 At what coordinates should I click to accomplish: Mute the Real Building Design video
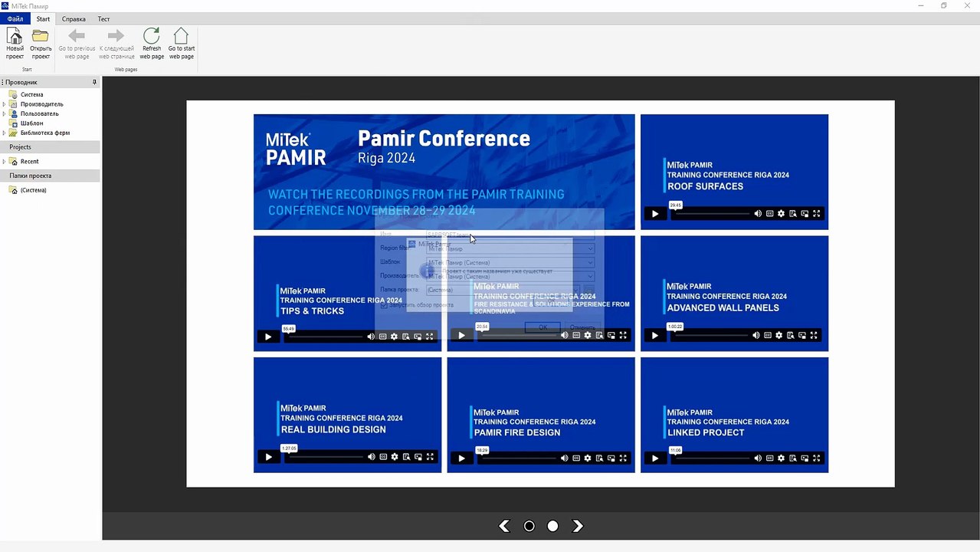click(x=372, y=457)
